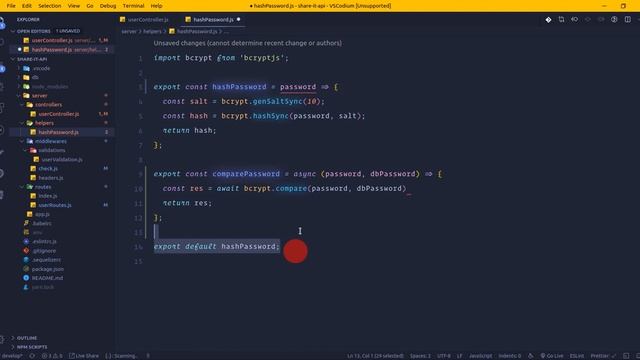Click the develop branch in status bar
This screenshot has height=360, width=640.
click(12, 356)
